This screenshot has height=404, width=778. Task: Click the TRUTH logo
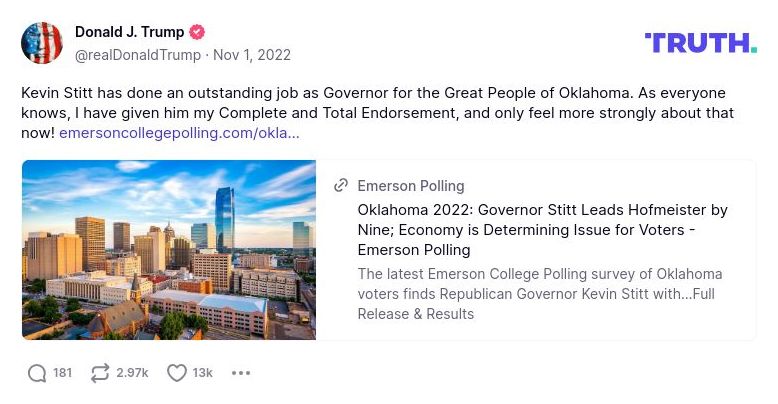(700, 43)
